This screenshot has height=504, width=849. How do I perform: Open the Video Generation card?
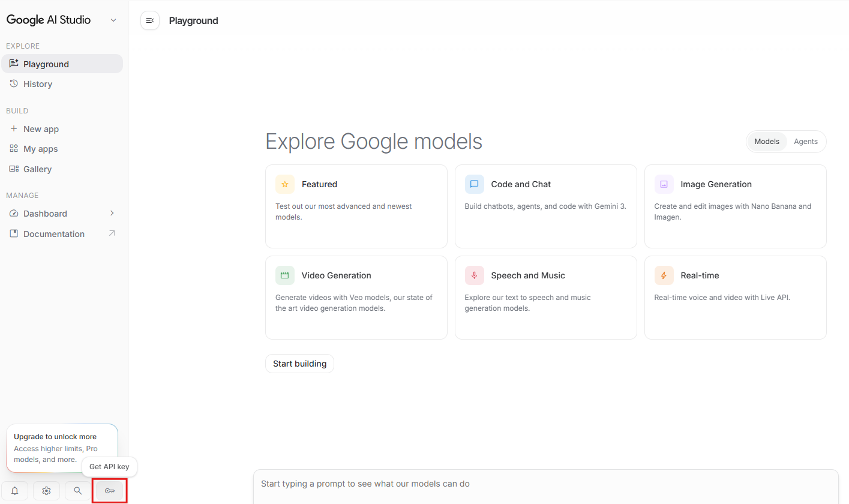356,298
